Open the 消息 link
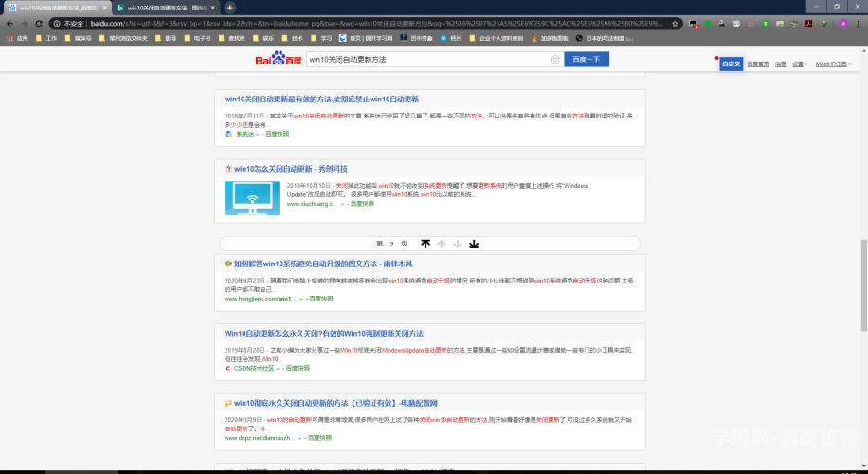868x474 pixels. click(781, 64)
